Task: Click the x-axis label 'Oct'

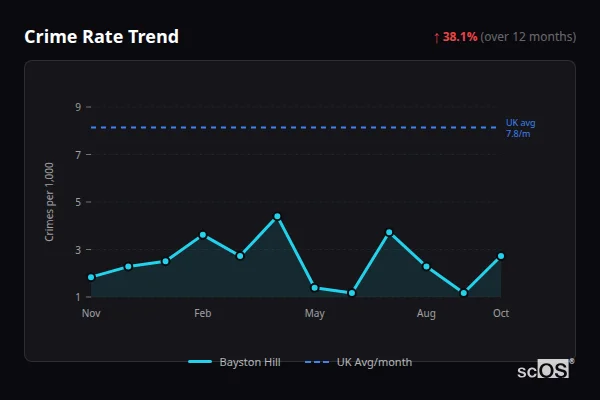Action: pyautogui.click(x=501, y=313)
